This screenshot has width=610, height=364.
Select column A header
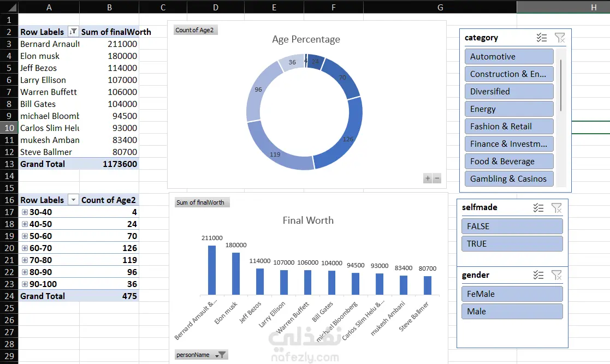(x=49, y=7)
